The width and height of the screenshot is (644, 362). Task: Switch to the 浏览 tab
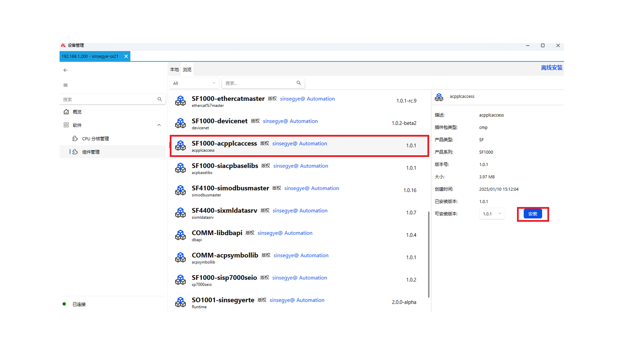(x=187, y=69)
